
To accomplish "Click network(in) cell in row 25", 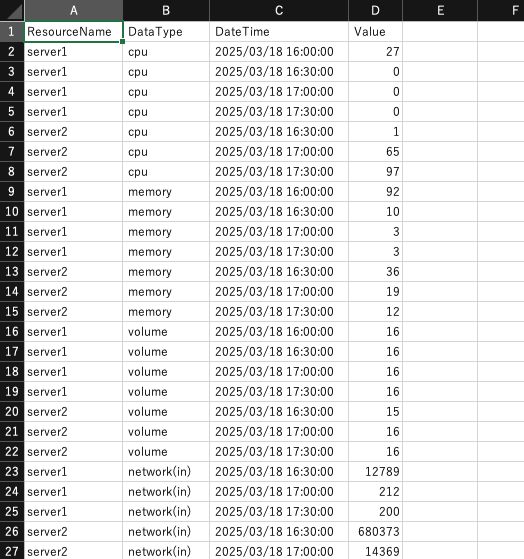I will pyautogui.click(x=166, y=512).
